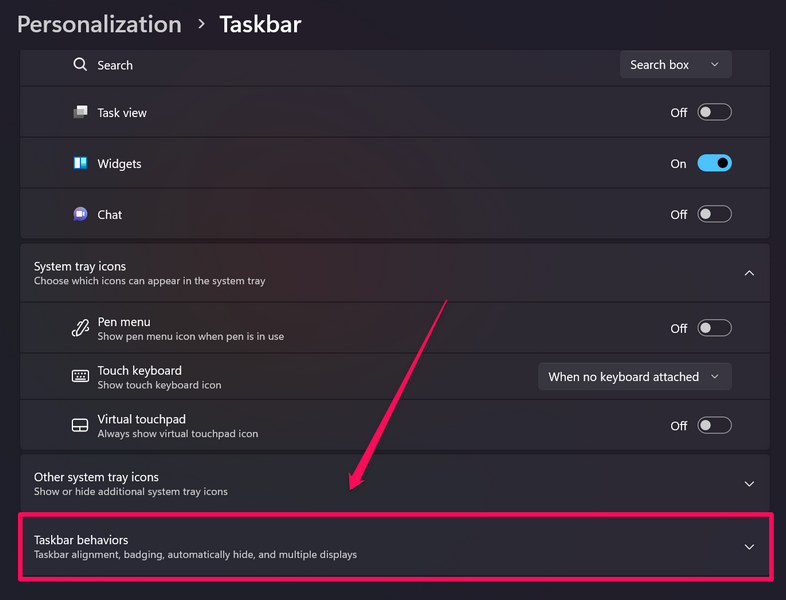Click the Touch keyboard icon
786x600 pixels.
[x=81, y=377]
